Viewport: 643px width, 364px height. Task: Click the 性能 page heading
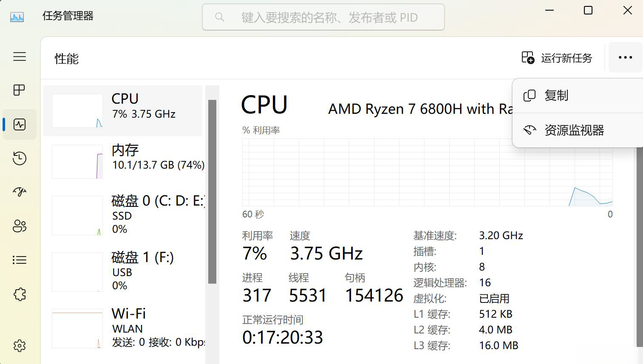(66, 59)
